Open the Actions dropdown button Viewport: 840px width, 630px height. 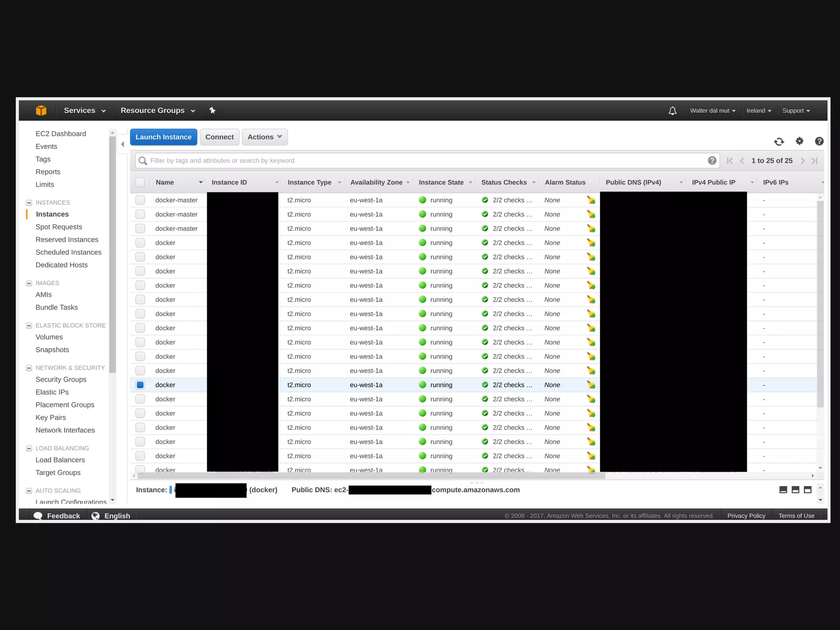pyautogui.click(x=265, y=137)
